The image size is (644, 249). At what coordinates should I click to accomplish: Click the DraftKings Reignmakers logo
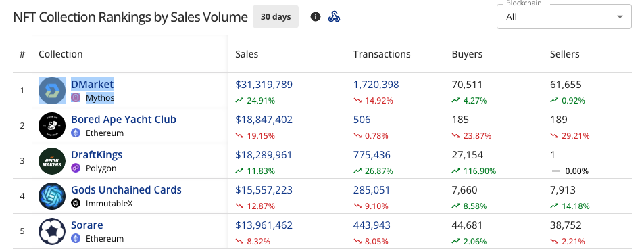(x=52, y=161)
